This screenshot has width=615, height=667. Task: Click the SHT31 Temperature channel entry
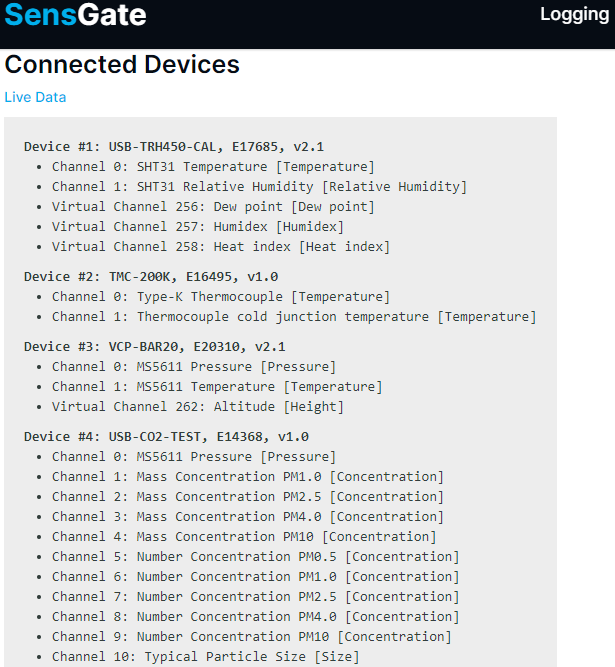[x=213, y=166]
